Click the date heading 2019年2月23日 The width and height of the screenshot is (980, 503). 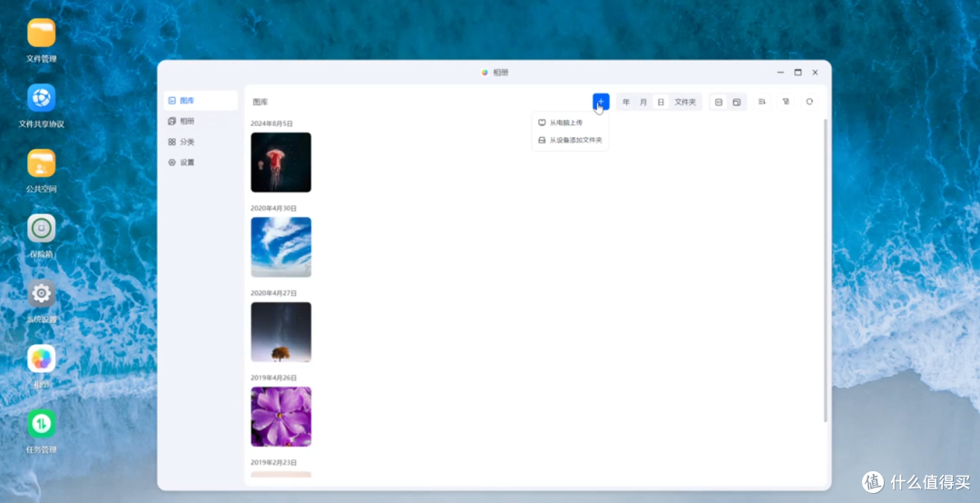click(274, 463)
